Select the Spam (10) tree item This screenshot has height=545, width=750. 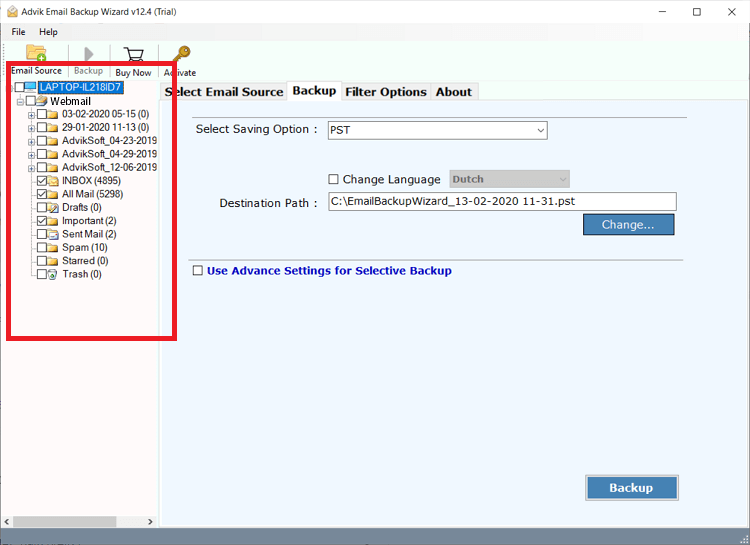point(85,248)
